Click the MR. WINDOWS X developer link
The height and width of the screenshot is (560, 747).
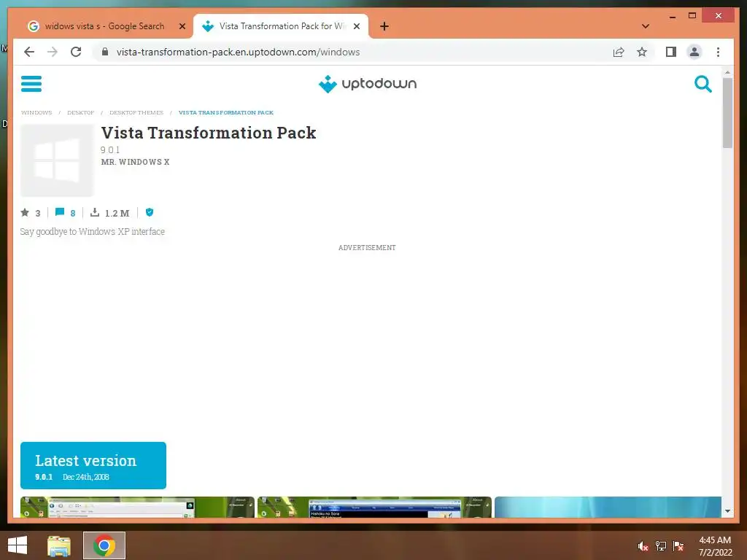point(135,162)
